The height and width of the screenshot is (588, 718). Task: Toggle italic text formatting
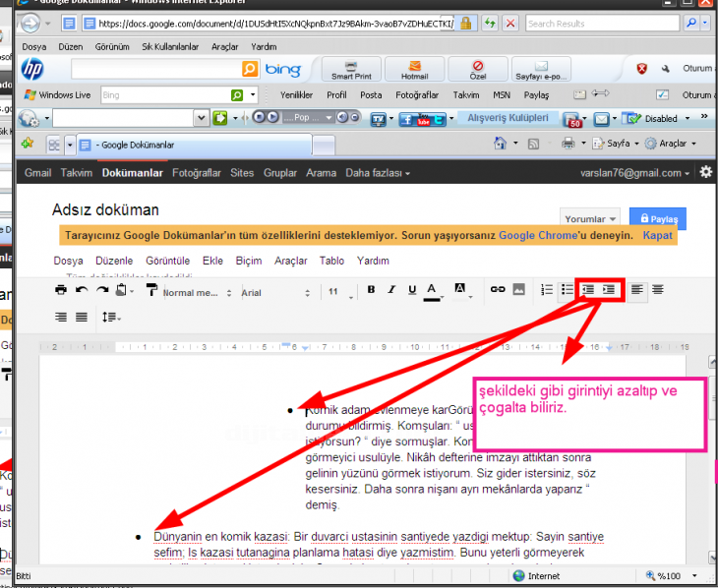coord(390,290)
